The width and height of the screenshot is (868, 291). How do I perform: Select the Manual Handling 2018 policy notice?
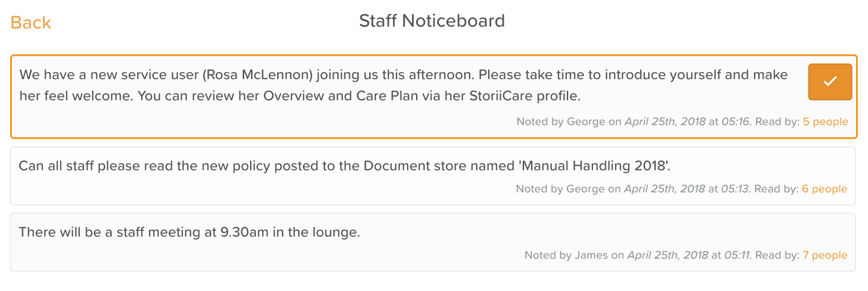coord(344,166)
